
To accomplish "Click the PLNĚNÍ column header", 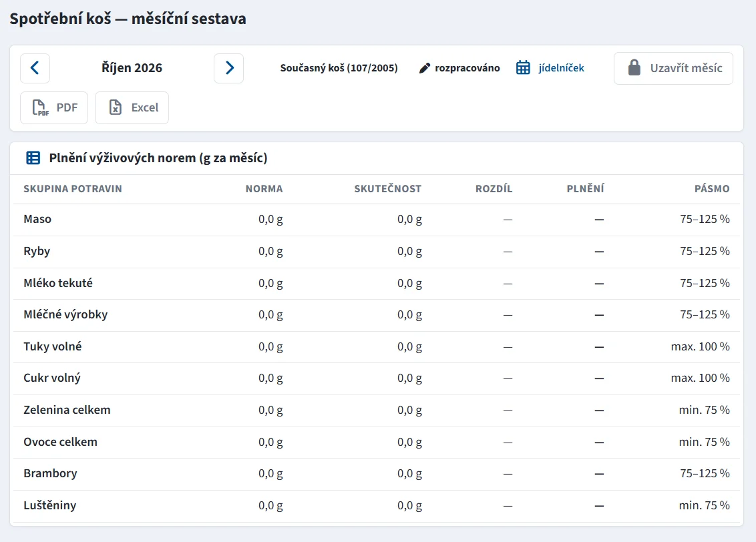I will point(585,189).
